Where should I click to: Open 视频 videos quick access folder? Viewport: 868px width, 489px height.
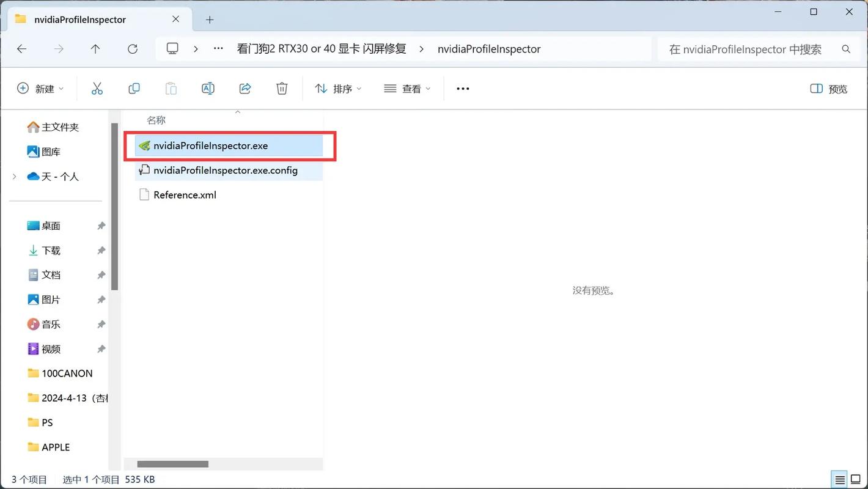[44, 349]
